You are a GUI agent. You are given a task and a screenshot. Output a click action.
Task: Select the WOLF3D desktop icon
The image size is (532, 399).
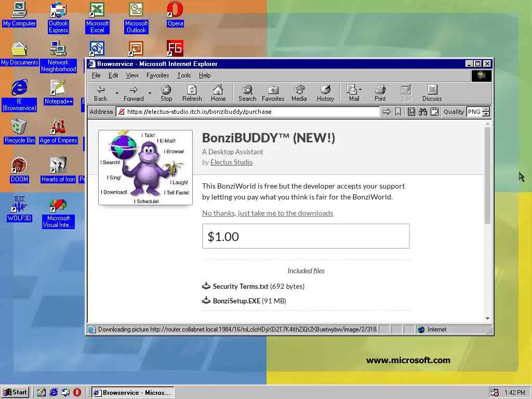click(x=19, y=209)
